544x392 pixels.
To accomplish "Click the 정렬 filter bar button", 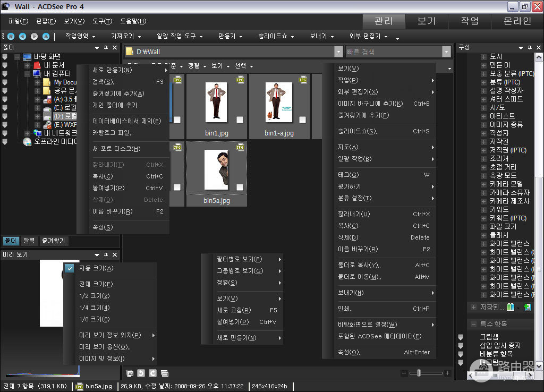I will 197,66.
